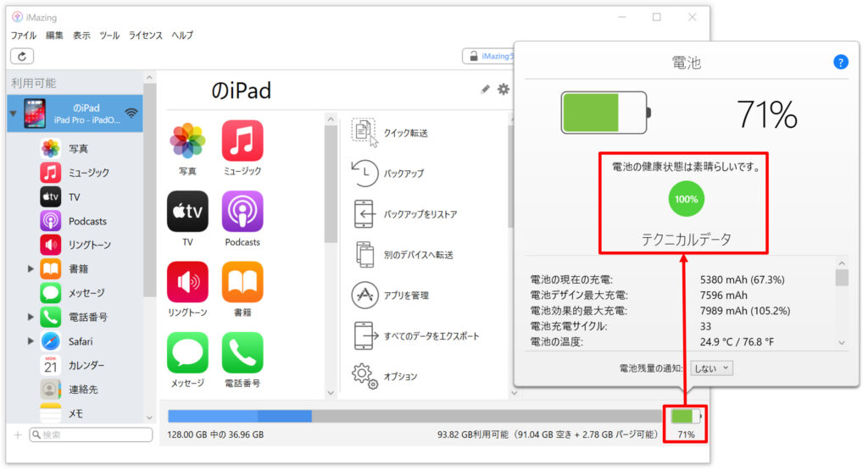Open device settings gear icon
Viewport: 868px width, 470px height.
pos(504,89)
